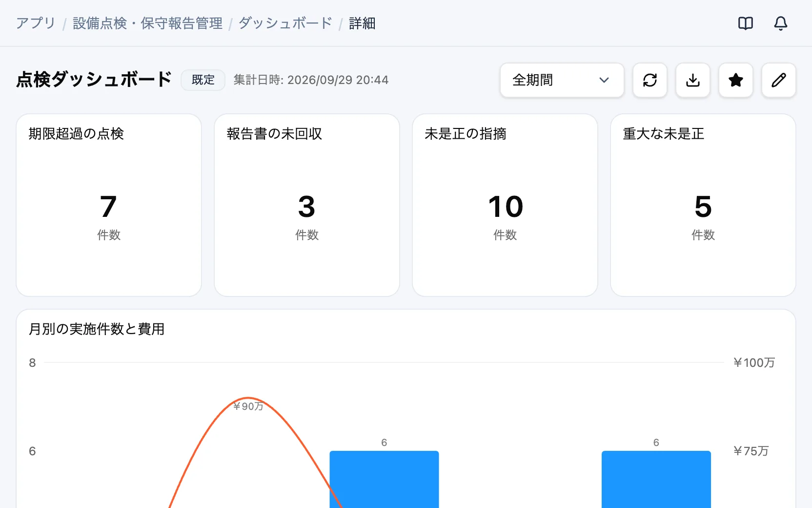Screen dimensions: 812x508
Task: Click the 月別の実施件数と費用 chart title
Action: [x=97, y=329]
